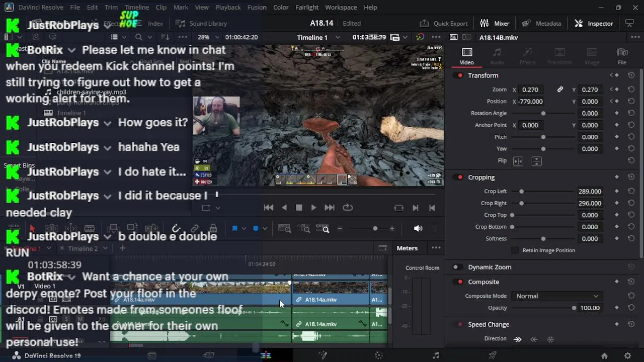Open the Meters panel options menu

point(436,248)
